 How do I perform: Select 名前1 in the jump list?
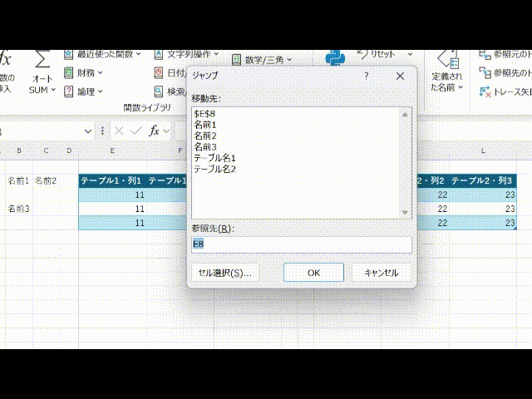coord(204,125)
